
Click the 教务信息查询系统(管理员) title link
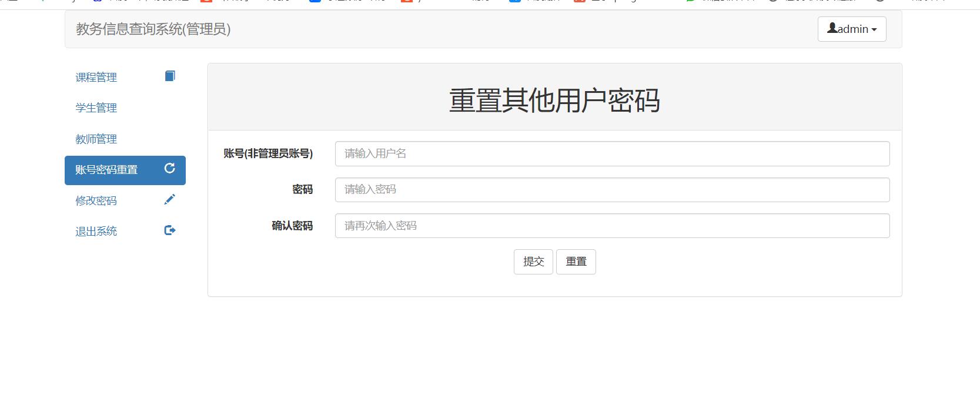pos(153,29)
